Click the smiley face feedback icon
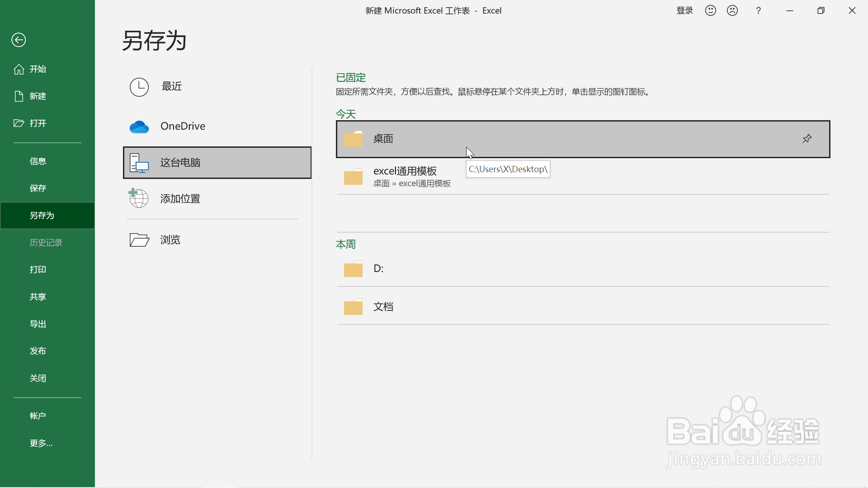Screen dimensions: 868x488 pyautogui.click(x=711, y=10)
